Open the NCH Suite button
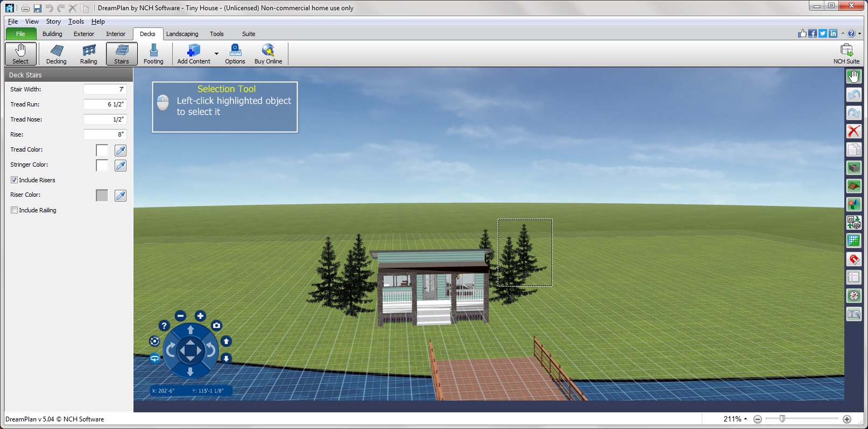 click(x=846, y=54)
